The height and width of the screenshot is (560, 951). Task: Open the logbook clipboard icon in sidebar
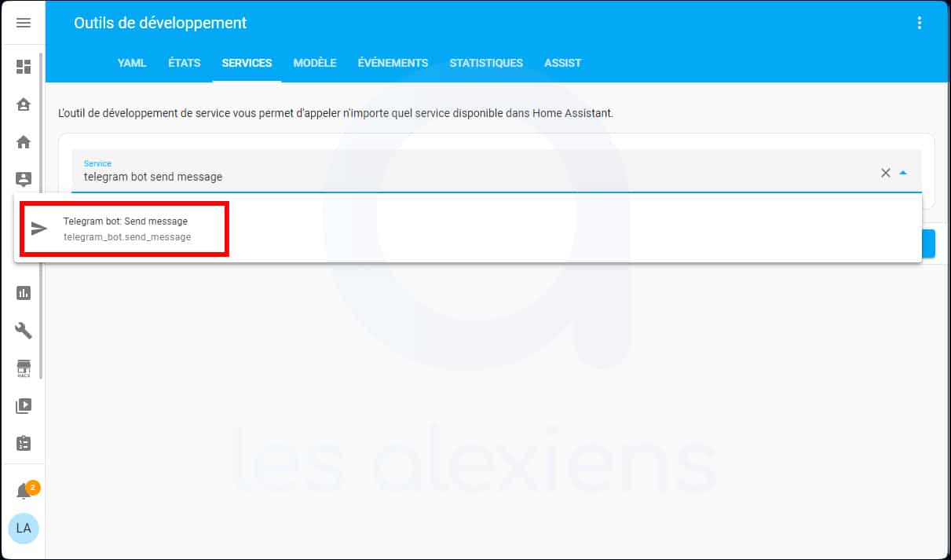(x=23, y=443)
